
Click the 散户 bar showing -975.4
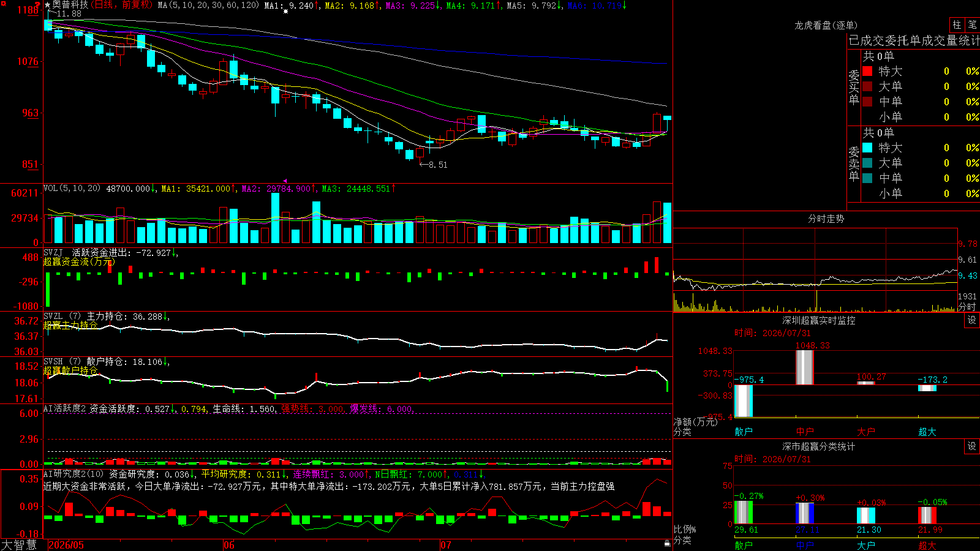[744, 401]
